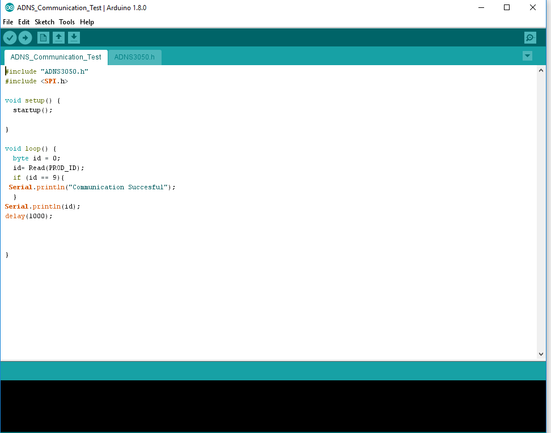The image size is (551, 433).
Task: Click the editor scrollbar up arrow
Action: 541,71
